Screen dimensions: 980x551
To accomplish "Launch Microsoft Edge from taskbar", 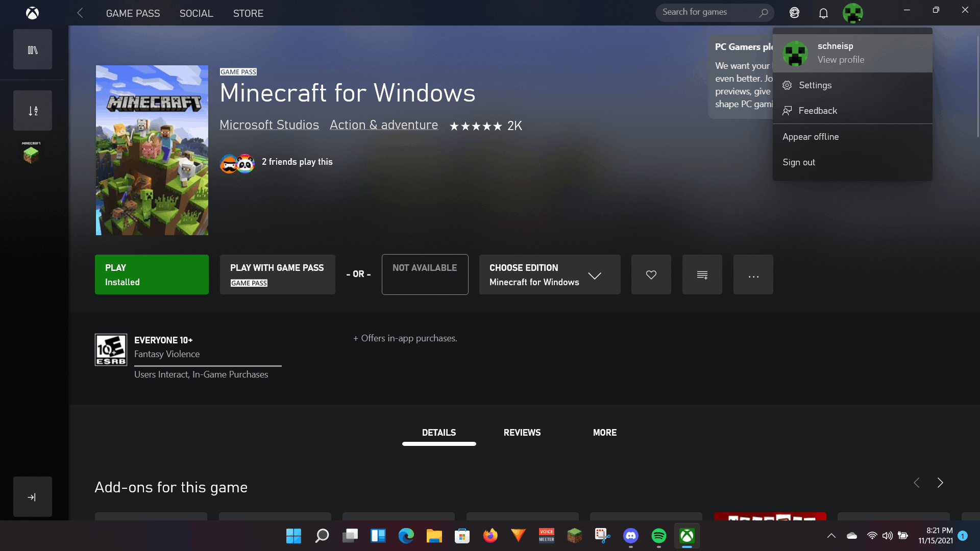I will coord(406,536).
